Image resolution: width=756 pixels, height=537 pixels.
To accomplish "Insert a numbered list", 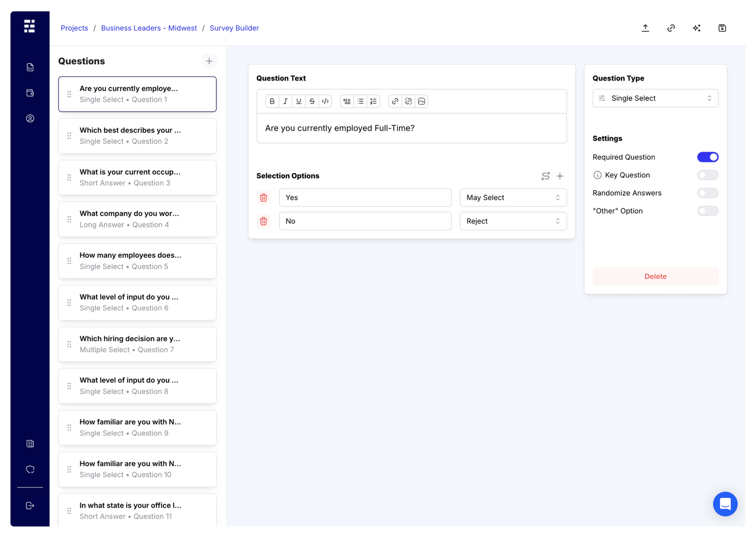I will tap(374, 101).
